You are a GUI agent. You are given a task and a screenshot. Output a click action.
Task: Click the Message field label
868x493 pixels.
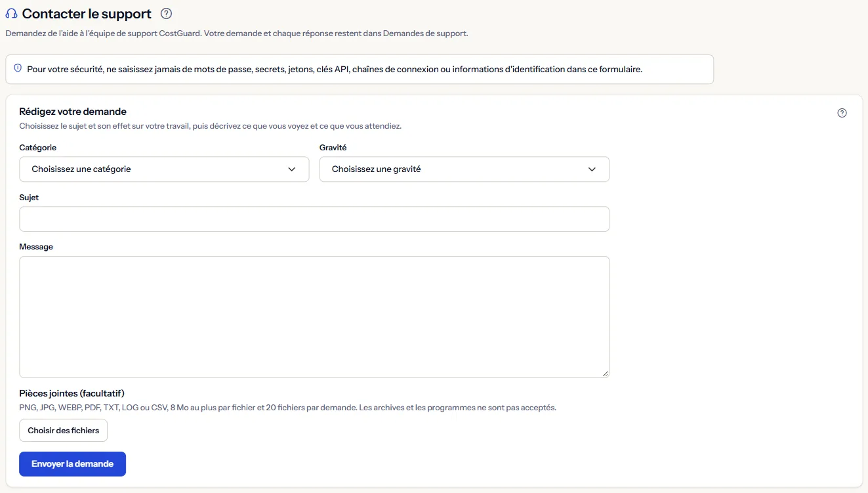[36, 247]
